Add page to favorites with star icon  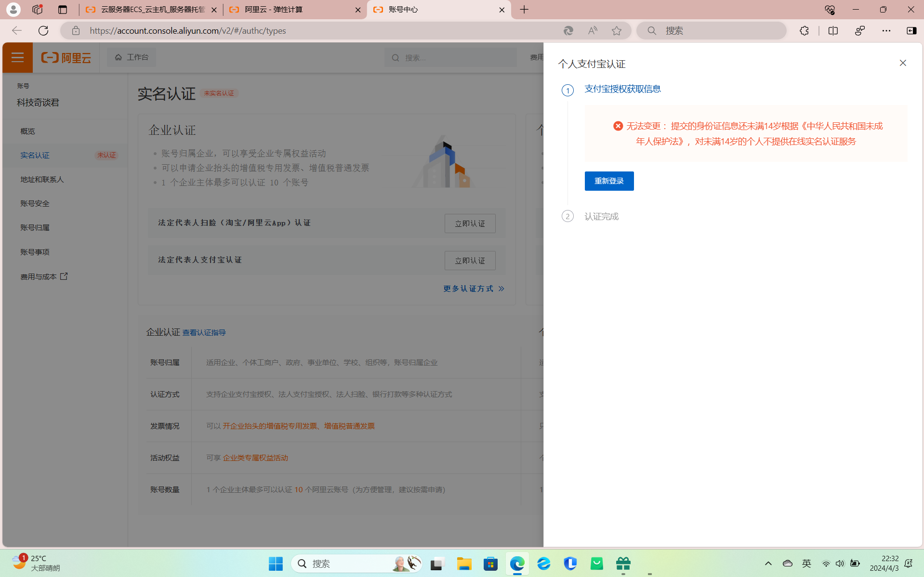[616, 31]
